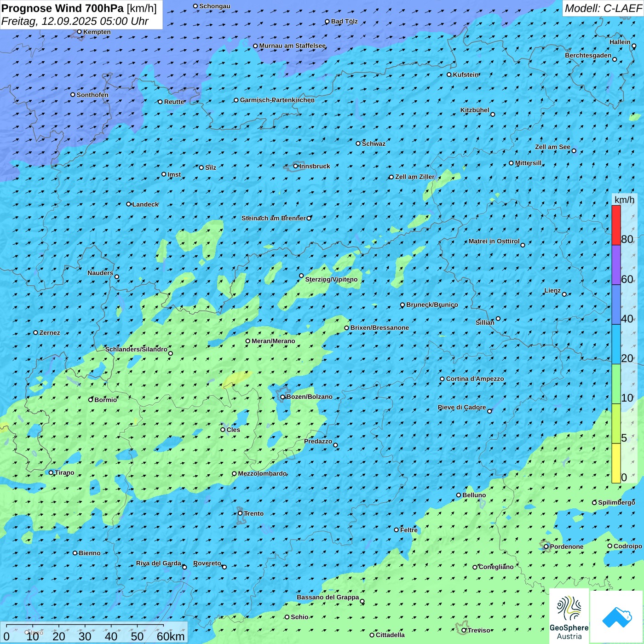Click the Bruneck/Brunico label

pyautogui.click(x=432, y=305)
